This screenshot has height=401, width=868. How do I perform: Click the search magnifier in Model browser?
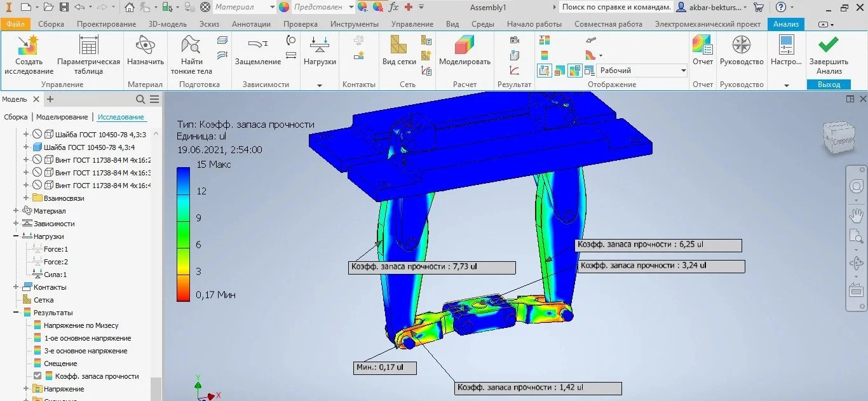coord(140,99)
